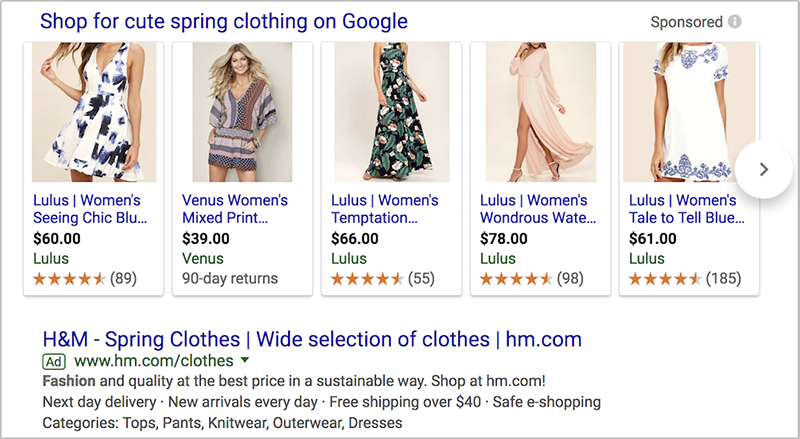Click the Sponsored info icon

(x=735, y=22)
